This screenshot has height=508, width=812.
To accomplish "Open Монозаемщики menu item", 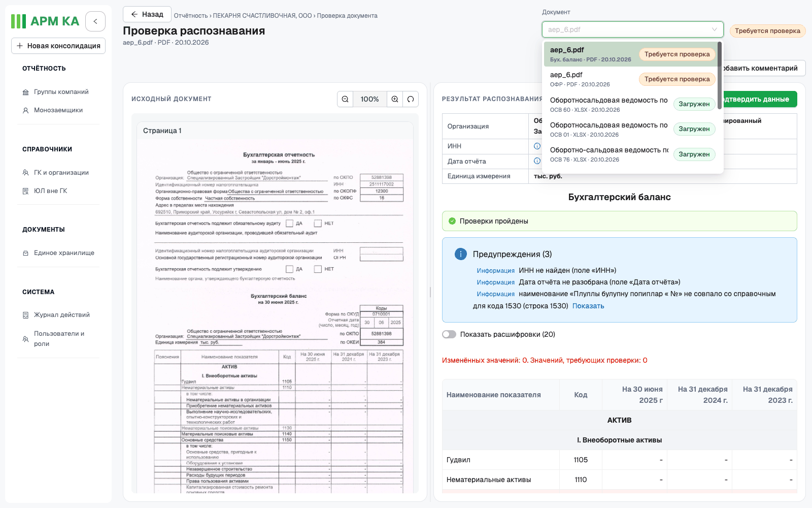I will 58,110.
